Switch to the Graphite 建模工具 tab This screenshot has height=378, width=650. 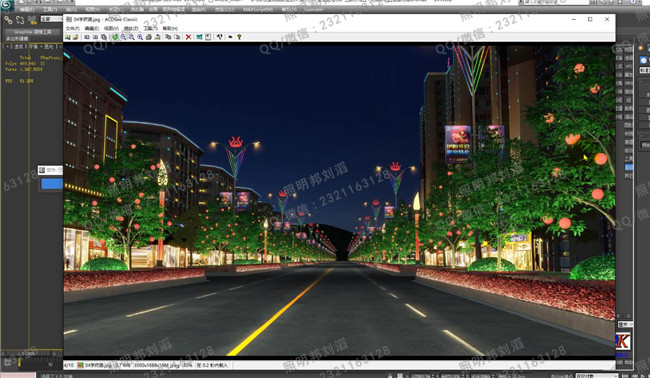pos(33,32)
